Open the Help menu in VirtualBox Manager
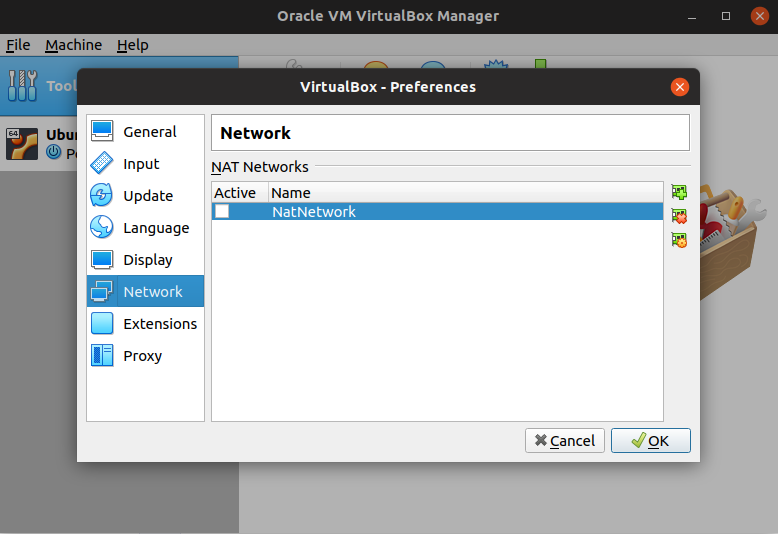Viewport: 778px width, 534px height. tap(132, 45)
